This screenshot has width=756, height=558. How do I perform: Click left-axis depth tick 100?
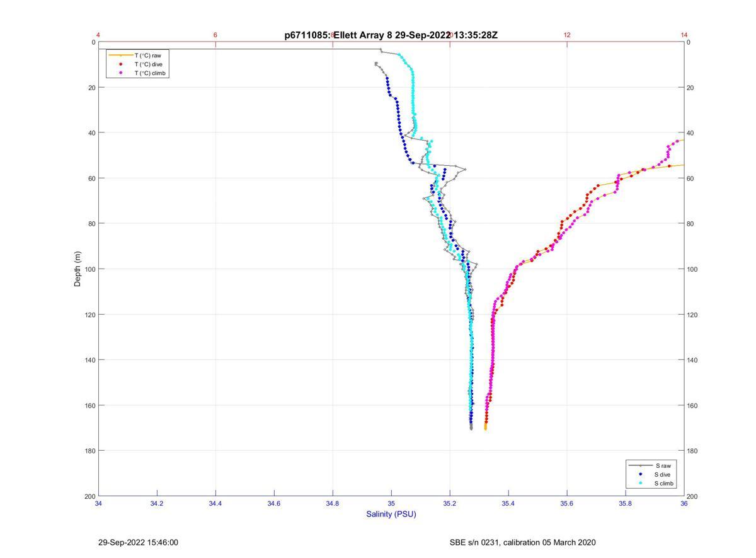(x=90, y=269)
